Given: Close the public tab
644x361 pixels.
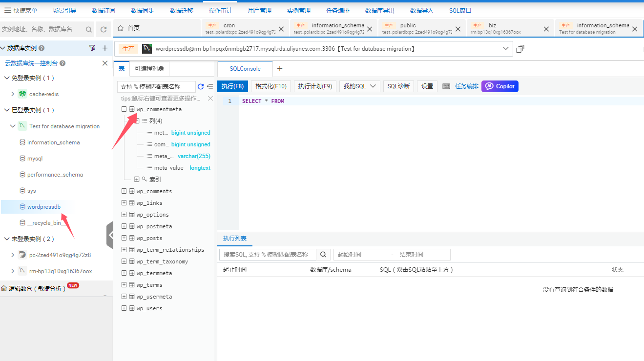Looking at the screenshot, I should click(x=457, y=29).
